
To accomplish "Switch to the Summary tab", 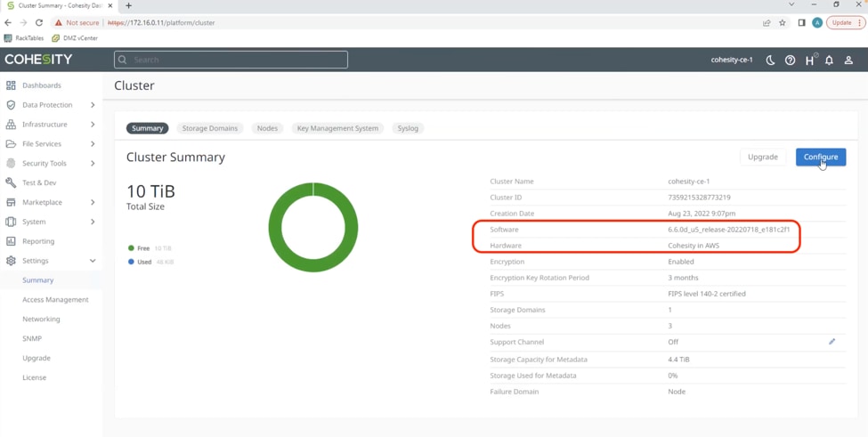I will [x=147, y=128].
